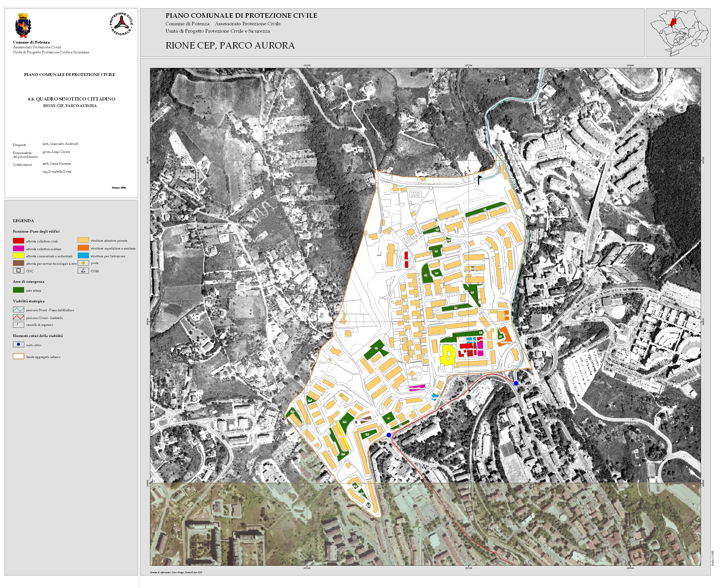Click the yellow poste marker on the map
The height and width of the screenshot is (588, 724).
click(342, 395)
